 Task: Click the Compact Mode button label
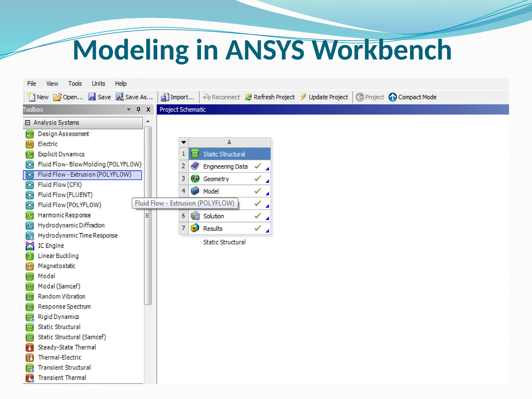[x=417, y=97]
